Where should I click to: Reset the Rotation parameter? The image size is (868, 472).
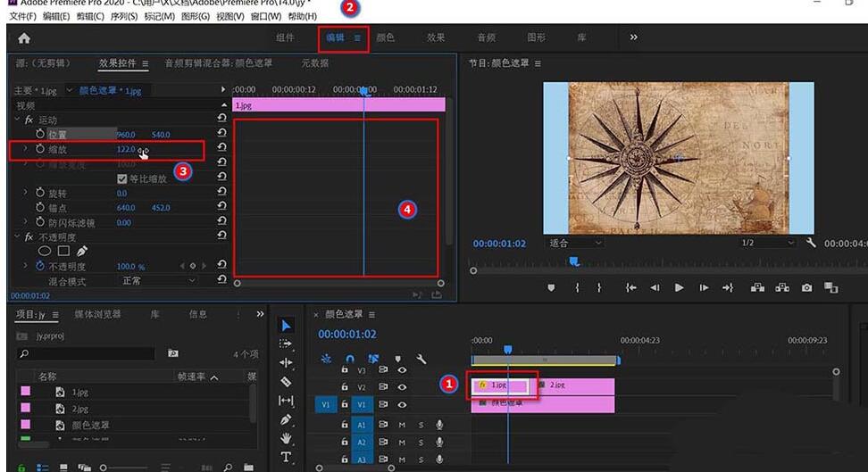(x=222, y=192)
